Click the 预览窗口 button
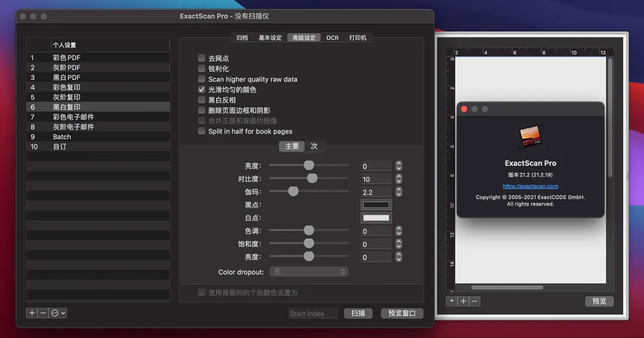The height and width of the screenshot is (338, 644). tap(402, 313)
